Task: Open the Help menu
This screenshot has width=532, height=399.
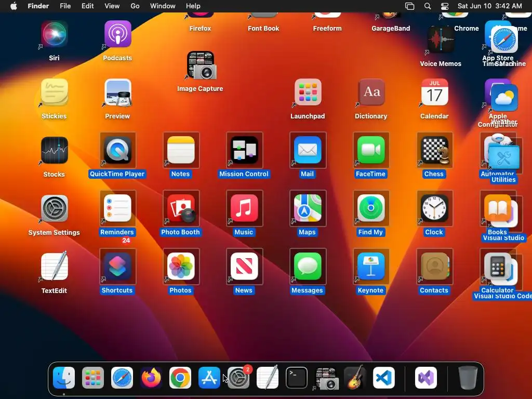Action: (193, 6)
